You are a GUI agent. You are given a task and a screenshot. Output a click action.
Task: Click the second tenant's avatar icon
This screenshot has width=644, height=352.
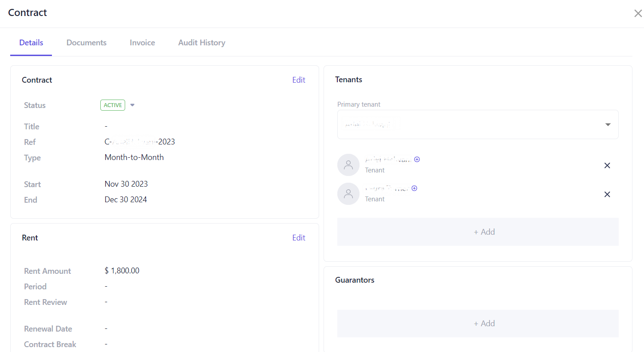coord(348,194)
